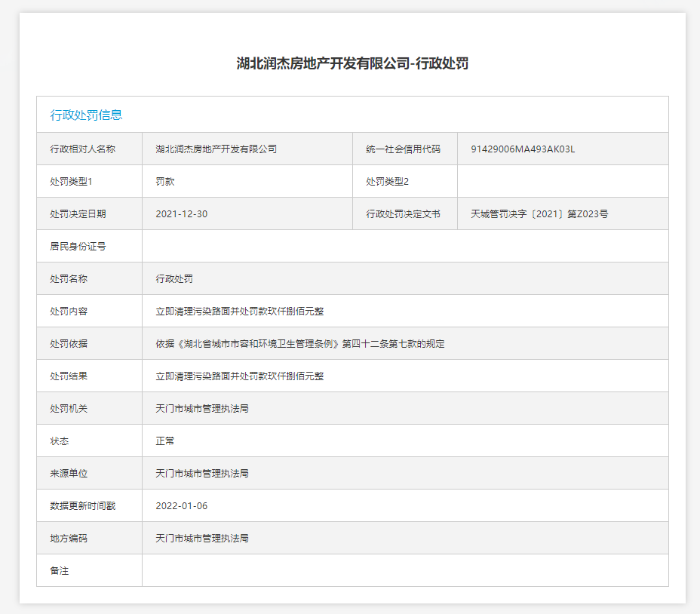The width and height of the screenshot is (700, 614).
Task: Click the 状态 label
Action: tap(60, 441)
